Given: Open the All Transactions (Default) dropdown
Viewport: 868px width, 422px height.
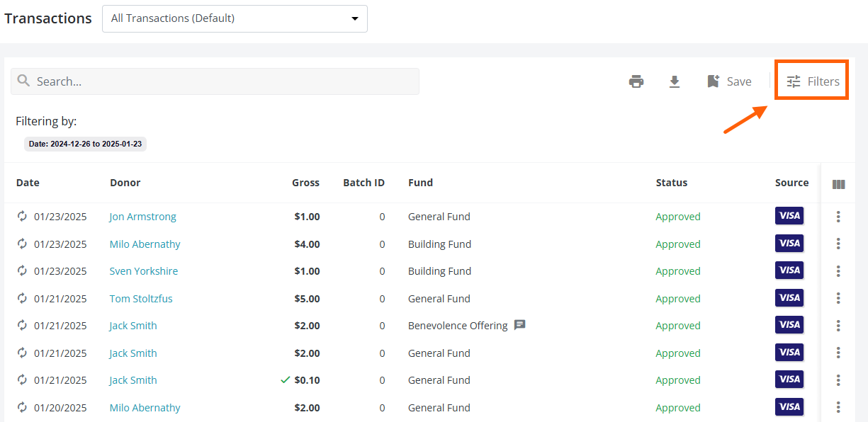Looking at the screenshot, I should coord(235,18).
